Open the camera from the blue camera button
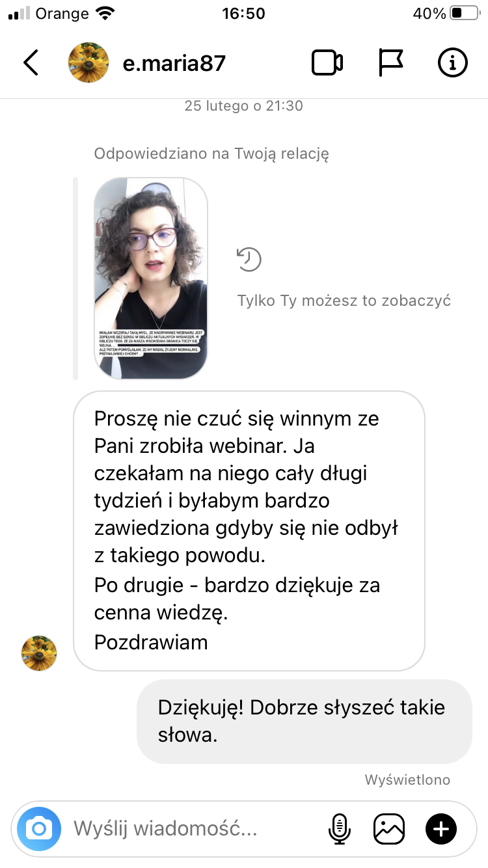Image resolution: width=488 pixels, height=868 pixels. coord(39,829)
